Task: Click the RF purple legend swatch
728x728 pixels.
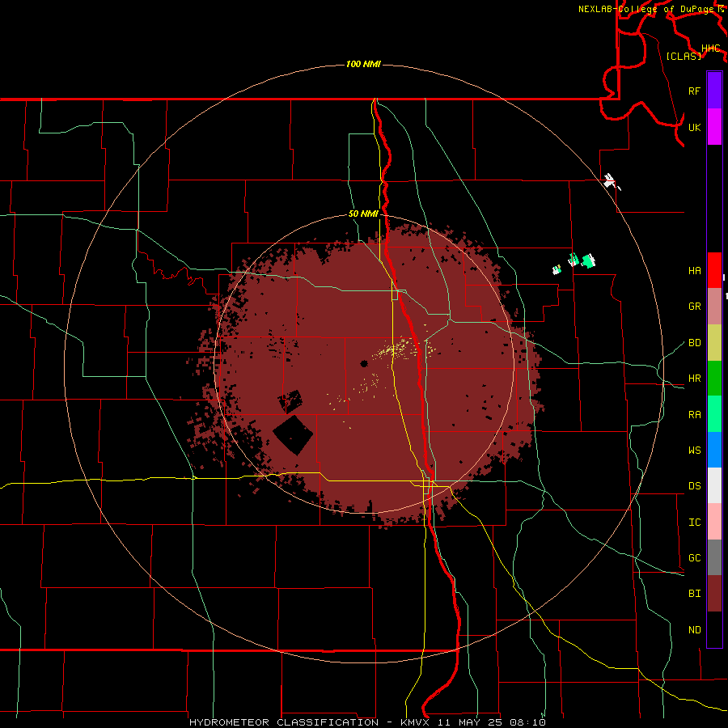Action: [714, 91]
